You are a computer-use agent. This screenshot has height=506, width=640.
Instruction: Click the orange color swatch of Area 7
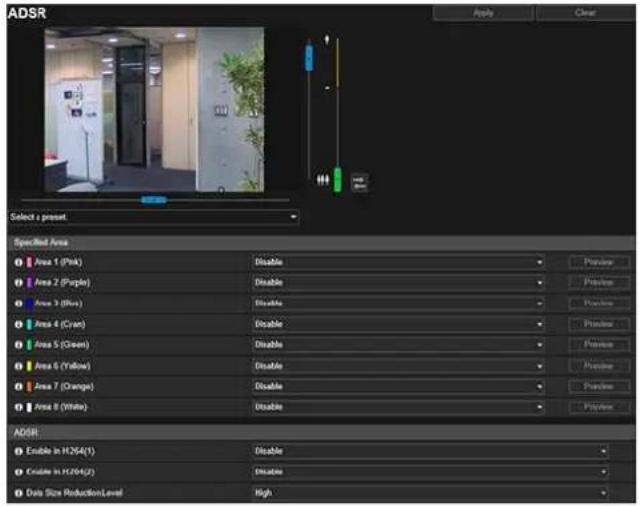(29, 386)
